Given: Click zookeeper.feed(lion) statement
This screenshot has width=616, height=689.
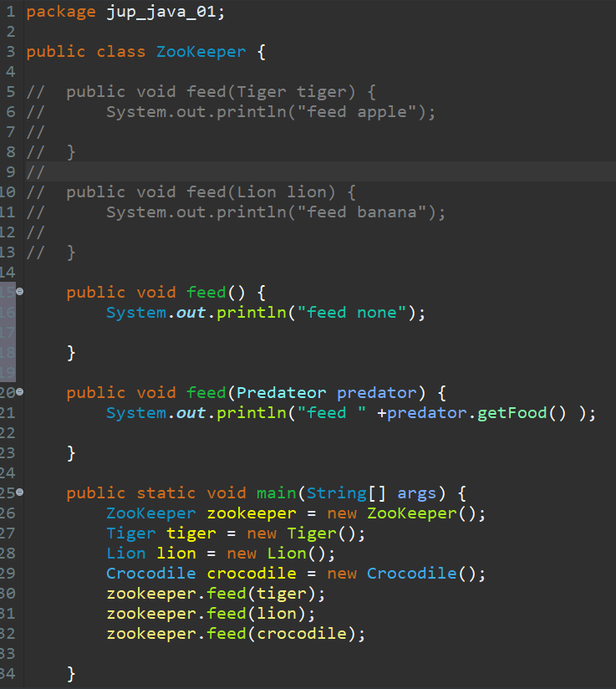Looking at the screenshot, I should point(211,614).
